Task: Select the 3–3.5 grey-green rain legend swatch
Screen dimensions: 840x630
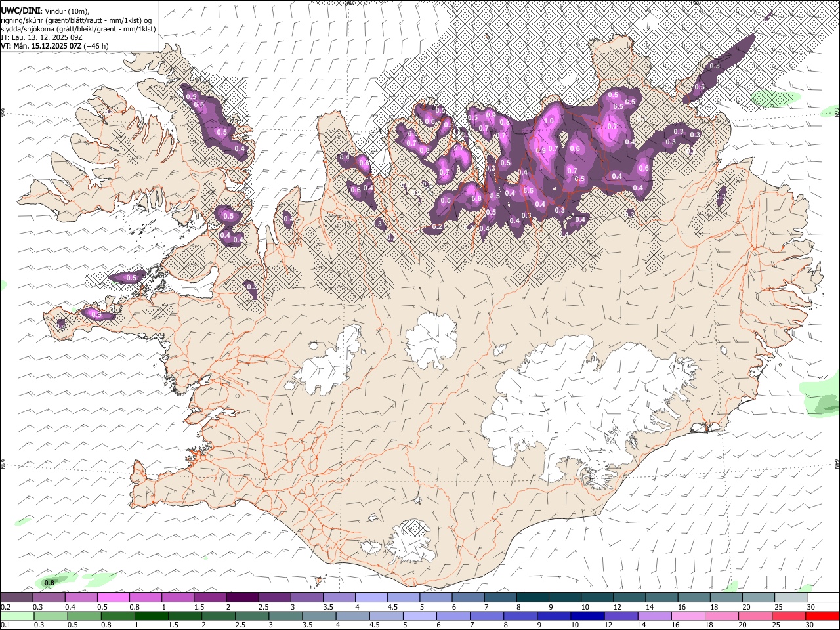Action: [285, 616]
